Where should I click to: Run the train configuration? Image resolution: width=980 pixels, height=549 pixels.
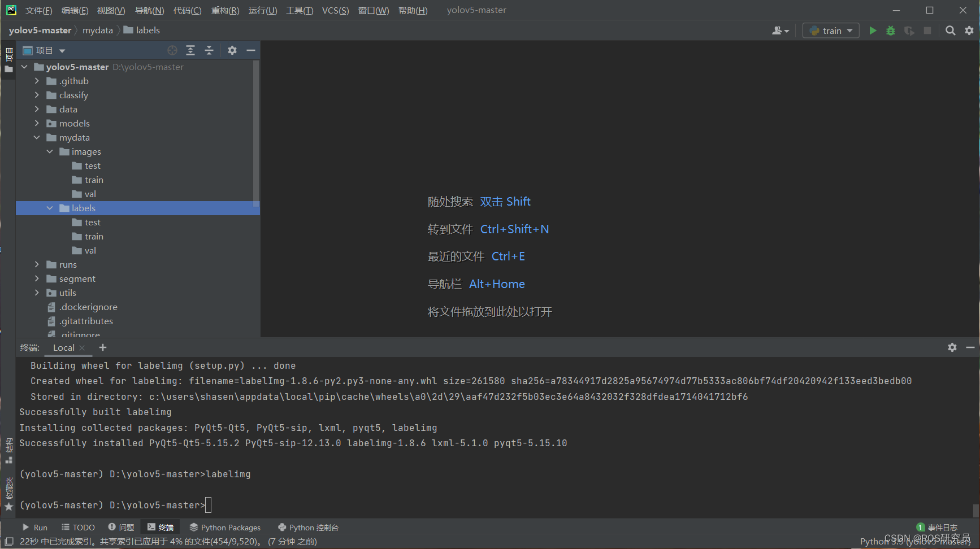[873, 30]
